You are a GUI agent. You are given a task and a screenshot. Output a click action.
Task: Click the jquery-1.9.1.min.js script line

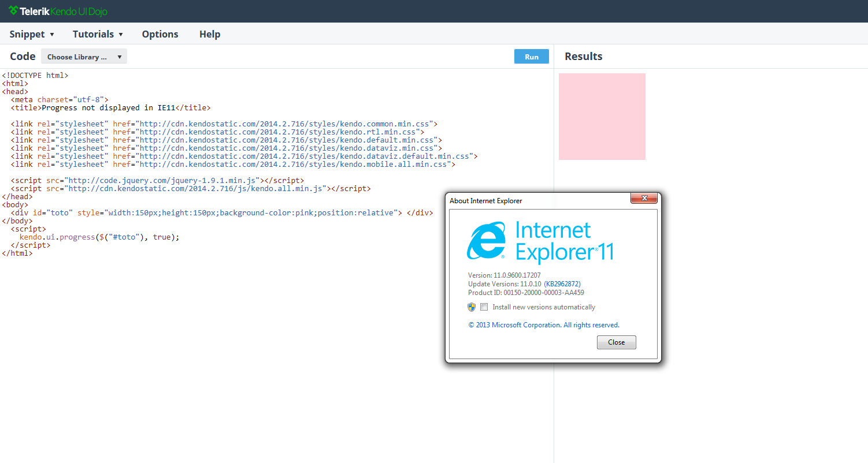pyautogui.click(x=157, y=181)
